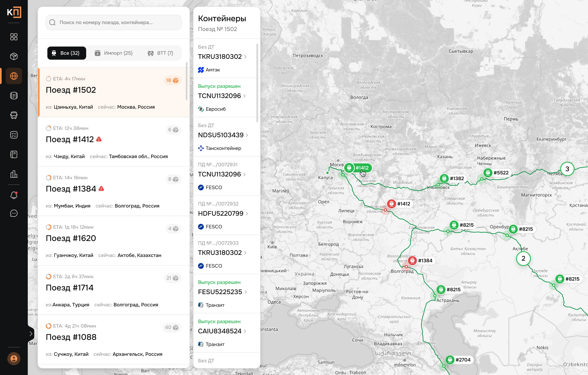588x375 pixels.
Task: Click the trains list scrollbar
Action: point(187,81)
